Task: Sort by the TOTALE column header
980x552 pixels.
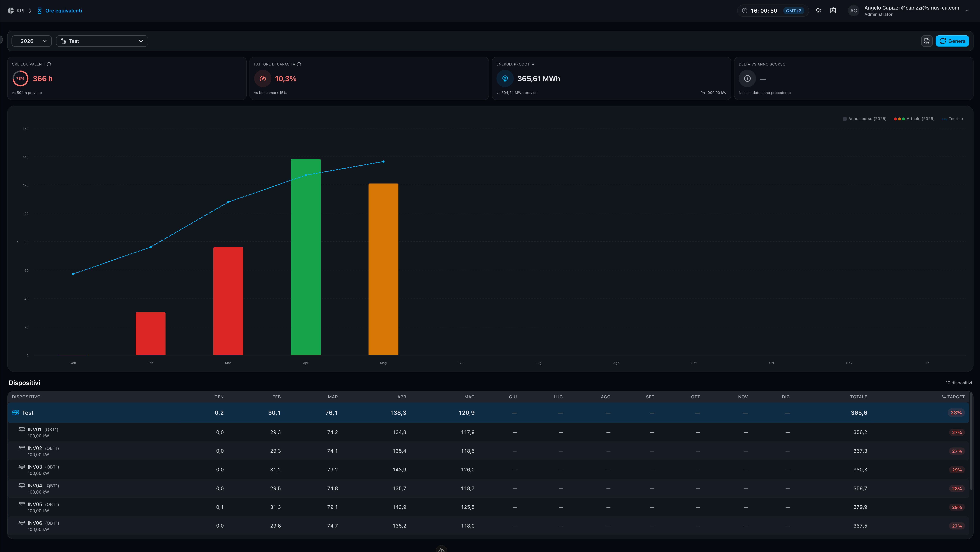Action: [859, 397]
